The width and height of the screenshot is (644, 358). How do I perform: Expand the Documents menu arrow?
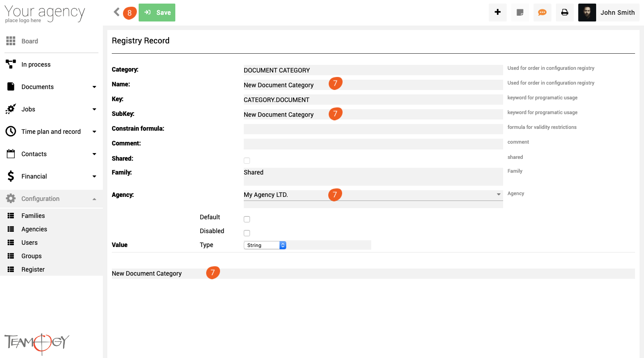pyautogui.click(x=94, y=87)
